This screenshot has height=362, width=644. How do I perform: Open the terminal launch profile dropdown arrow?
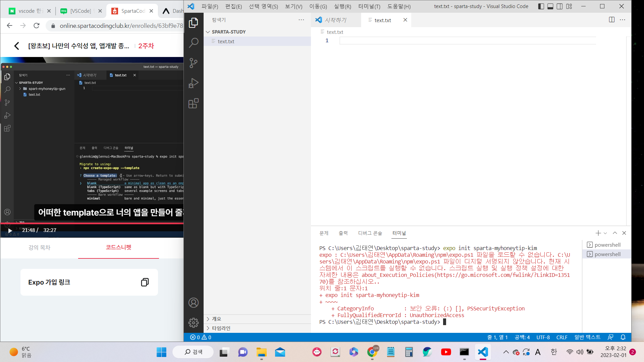coord(605,233)
